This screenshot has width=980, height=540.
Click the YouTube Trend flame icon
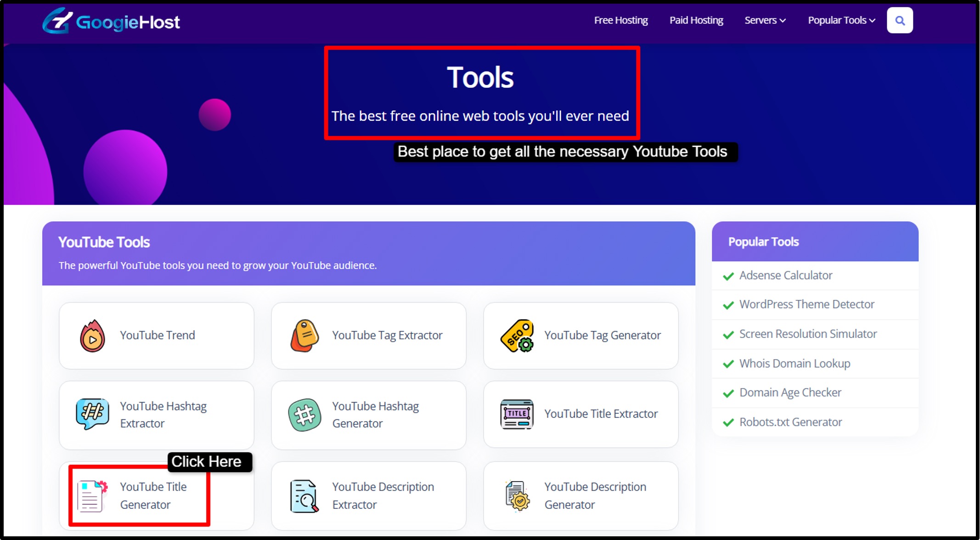(x=92, y=336)
